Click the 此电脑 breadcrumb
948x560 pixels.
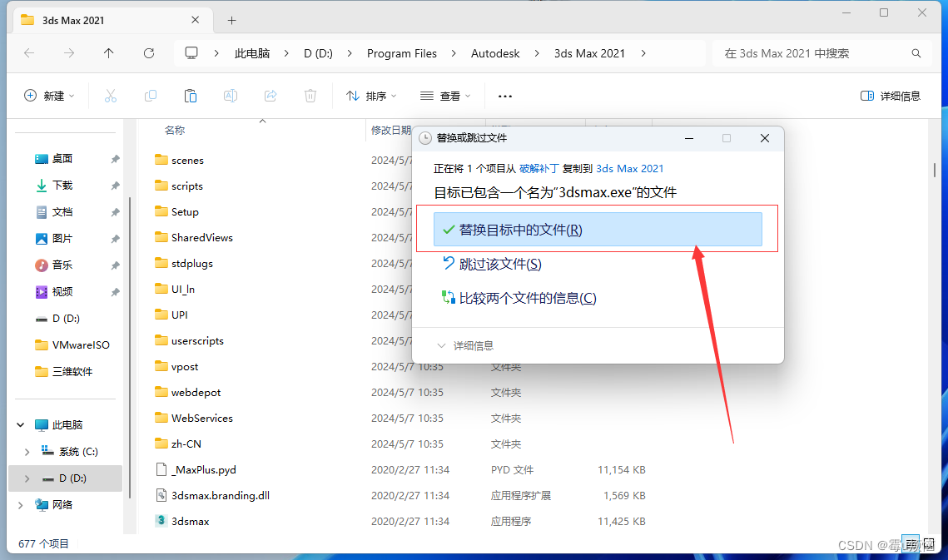(x=252, y=53)
